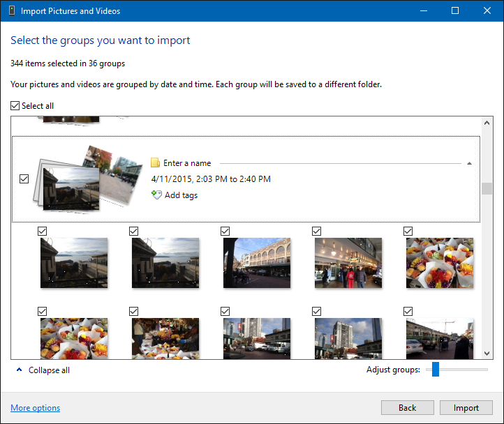Image resolution: width=504 pixels, height=424 pixels.
Task: Select the arched building street thumbnail
Action: pyautogui.click(x=257, y=263)
